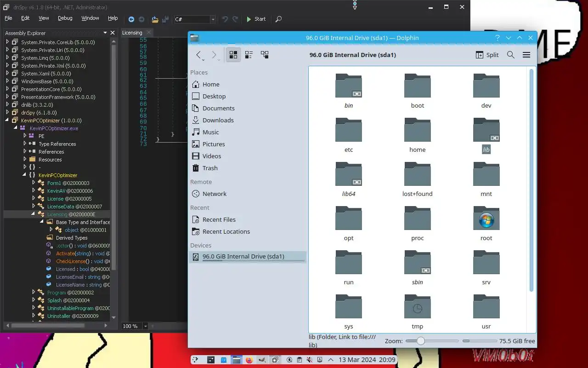Click the GIMP taskbar icon
Image resolution: width=588 pixels, height=368 pixels.
pos(262,360)
